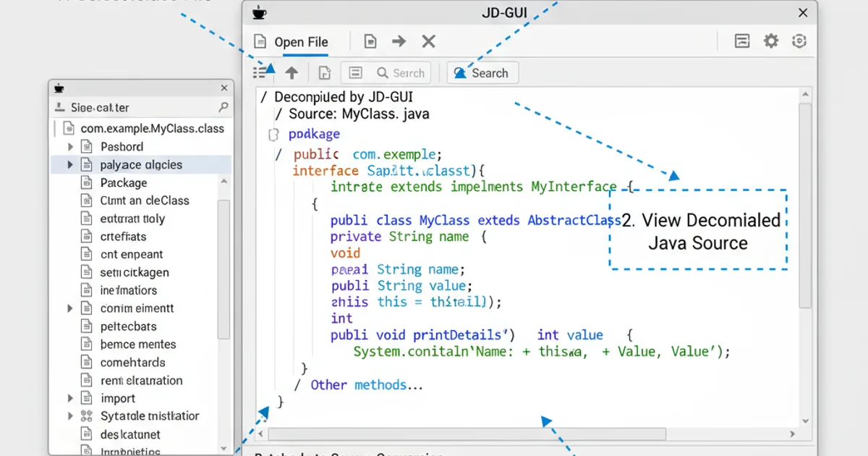Click the Search button in the toolbar
Screen dimensions: 868x456
point(482,72)
